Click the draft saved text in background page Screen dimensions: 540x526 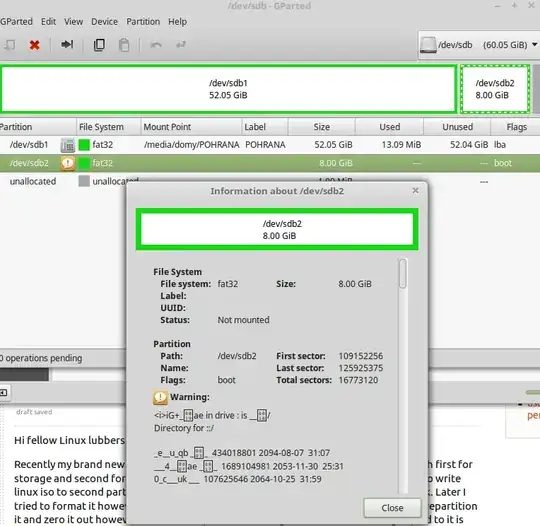(x=34, y=412)
